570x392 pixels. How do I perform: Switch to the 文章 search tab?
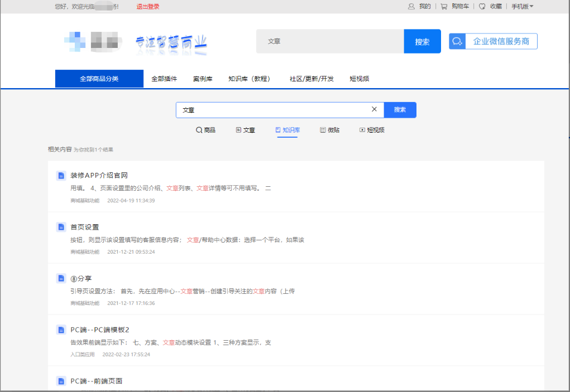[x=246, y=130]
